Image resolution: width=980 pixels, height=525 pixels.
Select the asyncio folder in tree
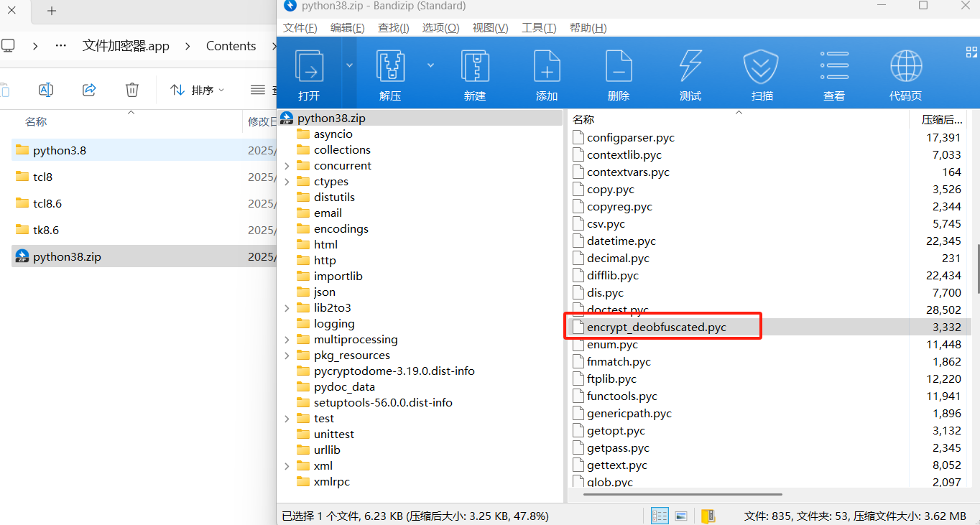pos(333,134)
